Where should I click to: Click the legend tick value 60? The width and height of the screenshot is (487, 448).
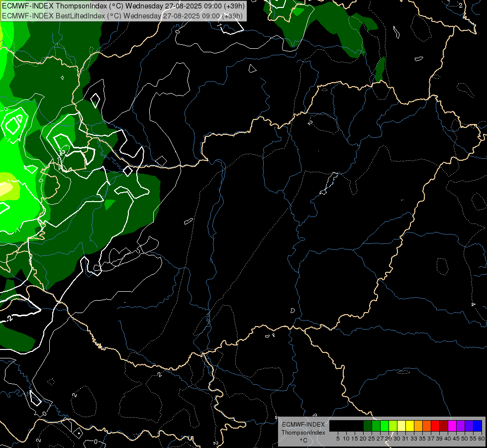coord(482,439)
